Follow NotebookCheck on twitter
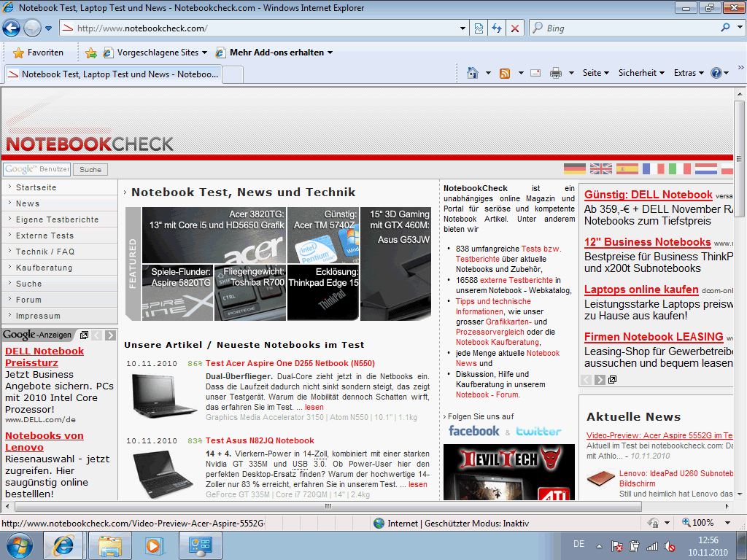Viewport: 747px width, 560px height. (538, 432)
